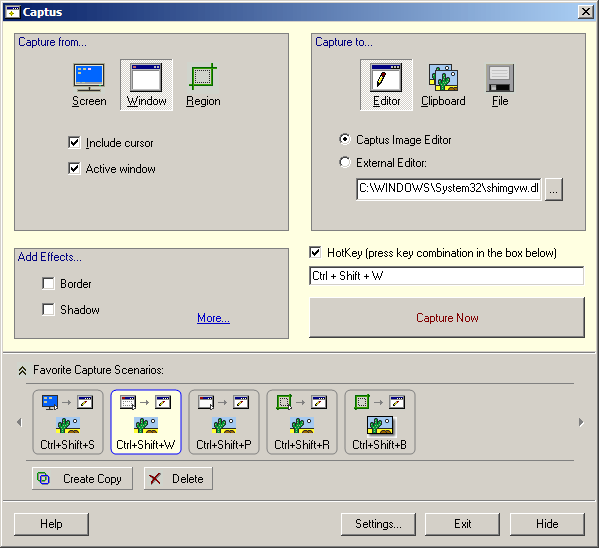Toggle the Active window checkbox
Image resolution: width=599 pixels, height=548 pixels.
tap(74, 169)
